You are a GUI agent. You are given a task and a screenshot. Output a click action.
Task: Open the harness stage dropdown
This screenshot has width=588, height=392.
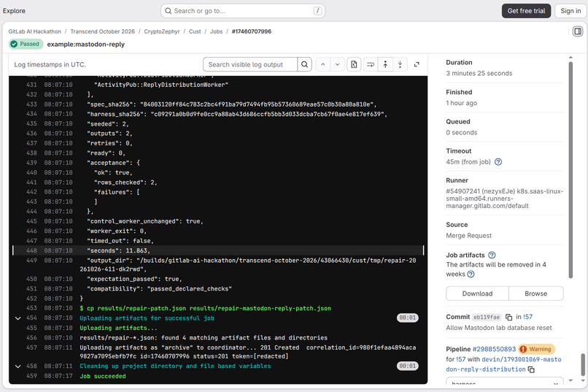504,382
